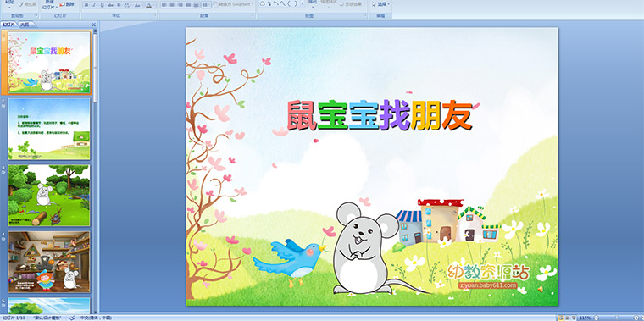
Task: Click the Delete slide icon
Action: point(67,4)
